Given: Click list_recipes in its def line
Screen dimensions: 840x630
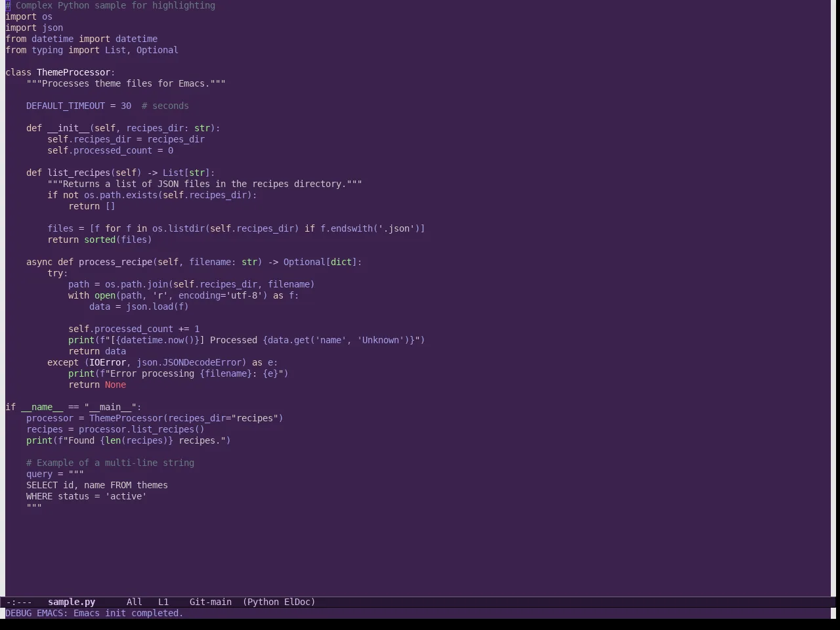Looking at the screenshot, I should click(79, 173).
